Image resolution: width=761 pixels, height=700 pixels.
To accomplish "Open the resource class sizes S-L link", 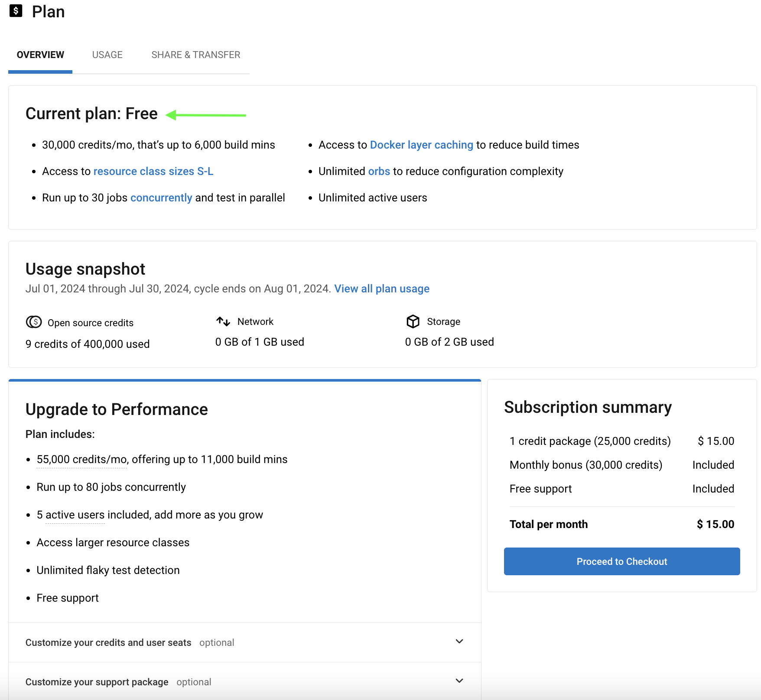I will pyautogui.click(x=153, y=172).
